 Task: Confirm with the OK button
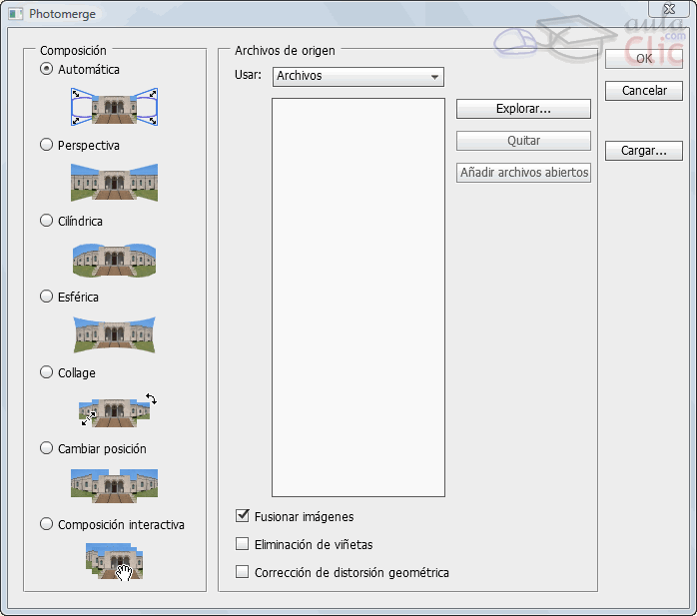click(644, 59)
